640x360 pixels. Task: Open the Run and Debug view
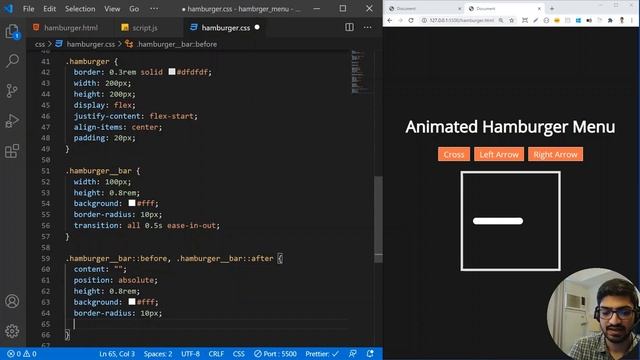click(12, 121)
